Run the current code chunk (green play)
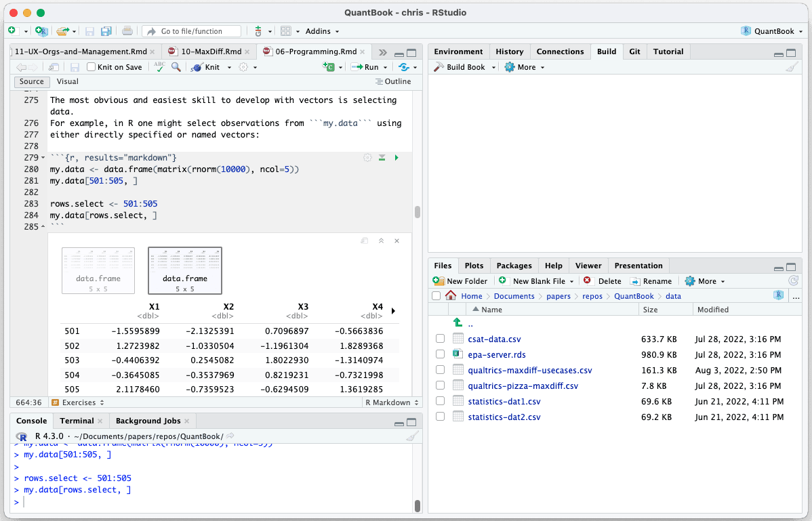Screen dimensions: 812x521 click(x=397, y=158)
